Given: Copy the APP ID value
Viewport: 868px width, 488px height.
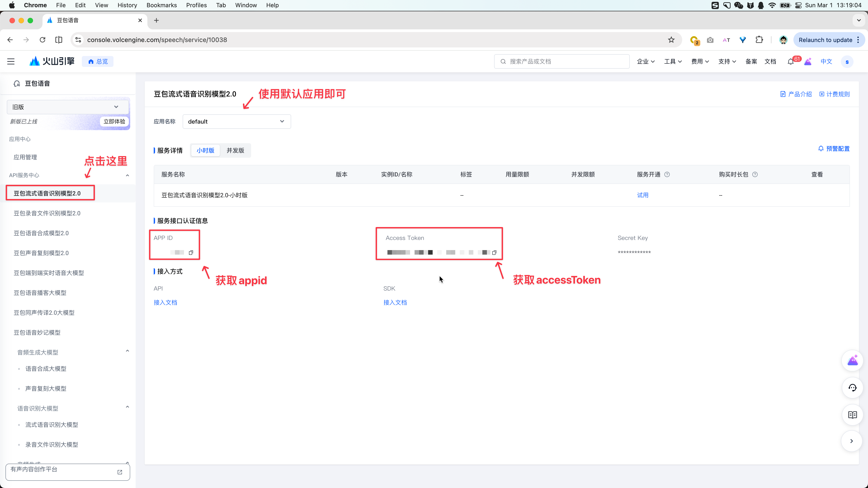Looking at the screenshot, I should tap(191, 252).
